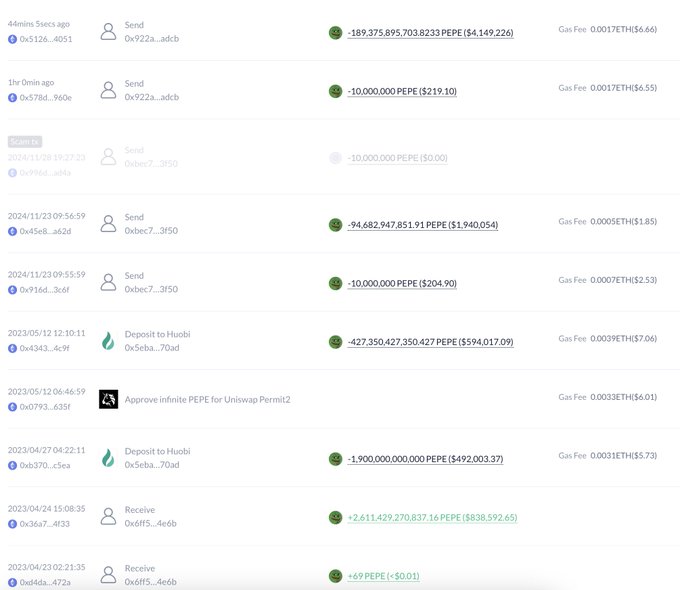The width and height of the screenshot is (680, 590).
Task: Click Ethereum icon beside 0xb370...c5ea
Action: click(x=13, y=465)
